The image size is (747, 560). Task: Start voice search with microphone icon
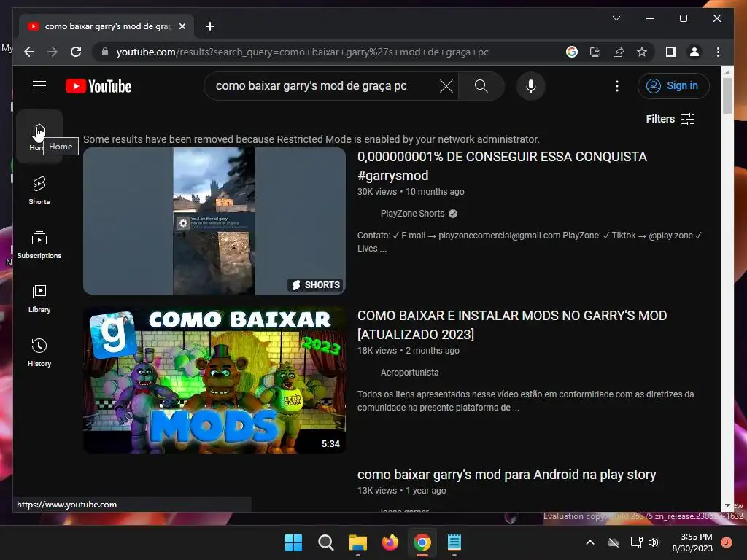tap(531, 86)
